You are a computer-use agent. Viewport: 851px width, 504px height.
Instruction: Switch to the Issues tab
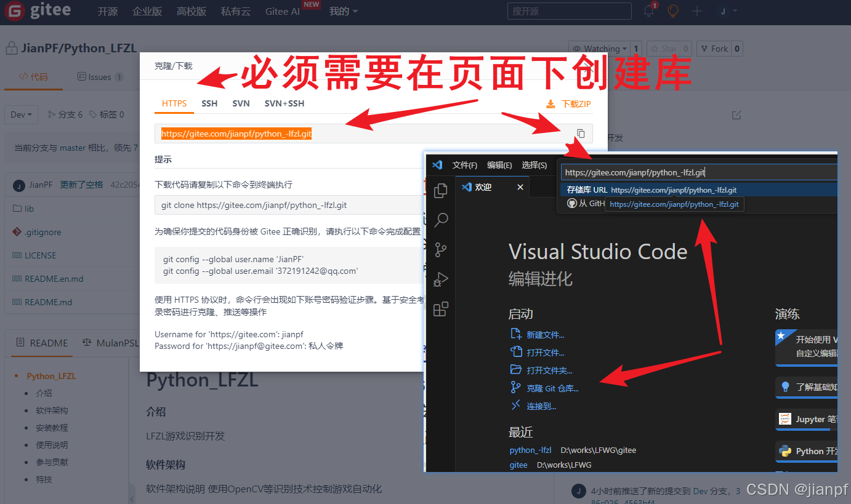coord(100,77)
